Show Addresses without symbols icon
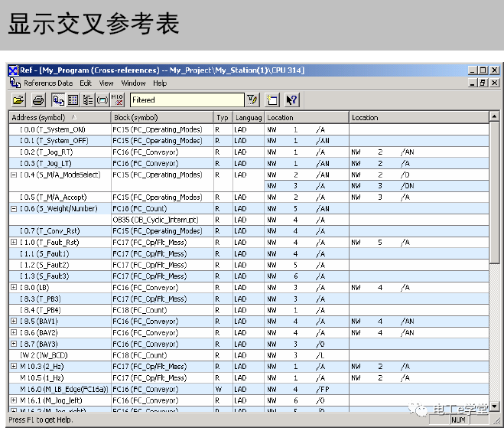This screenshot has height=431, width=504. (117, 100)
